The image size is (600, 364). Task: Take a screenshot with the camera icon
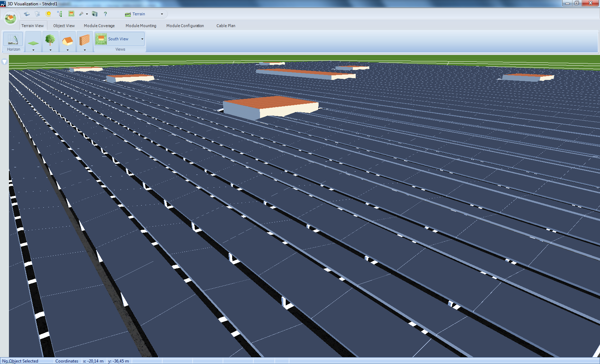[95, 14]
